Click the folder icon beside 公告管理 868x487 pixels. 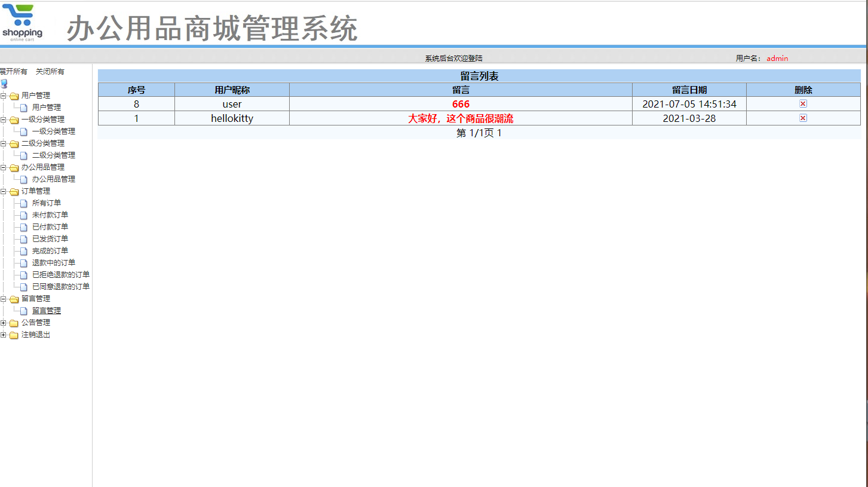(x=14, y=322)
